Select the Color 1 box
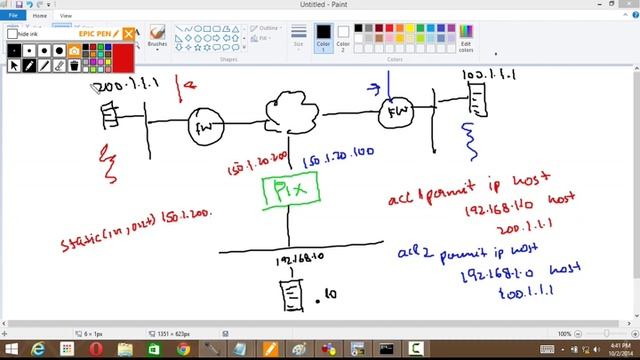The image size is (640, 360). [323, 38]
